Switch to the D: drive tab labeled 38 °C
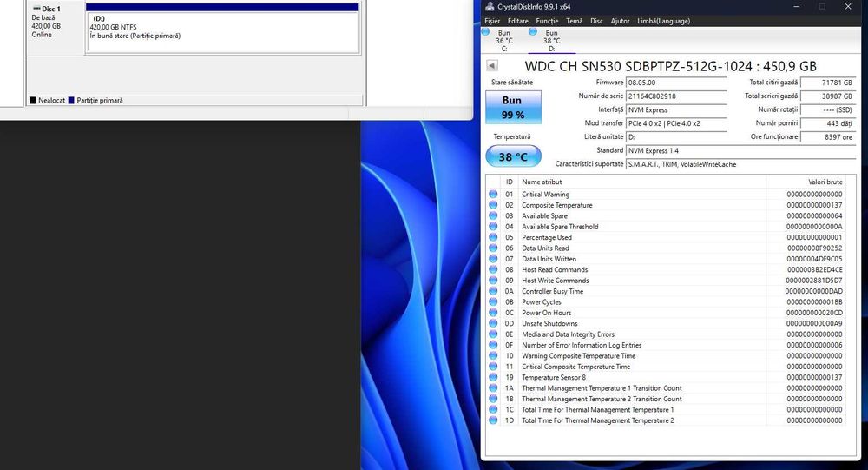Image resolution: width=868 pixels, height=470 pixels. [x=551, y=41]
